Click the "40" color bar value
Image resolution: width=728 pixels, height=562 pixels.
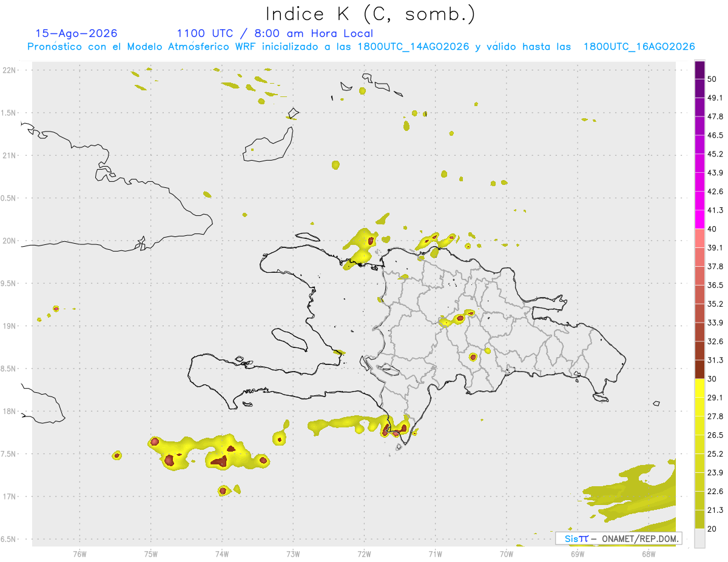tap(712, 229)
